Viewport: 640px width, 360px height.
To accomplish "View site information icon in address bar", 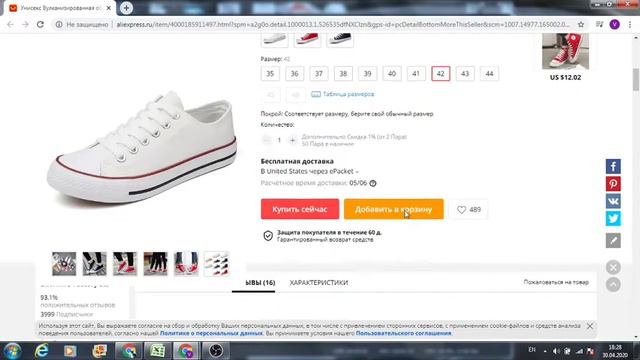I will (59, 24).
